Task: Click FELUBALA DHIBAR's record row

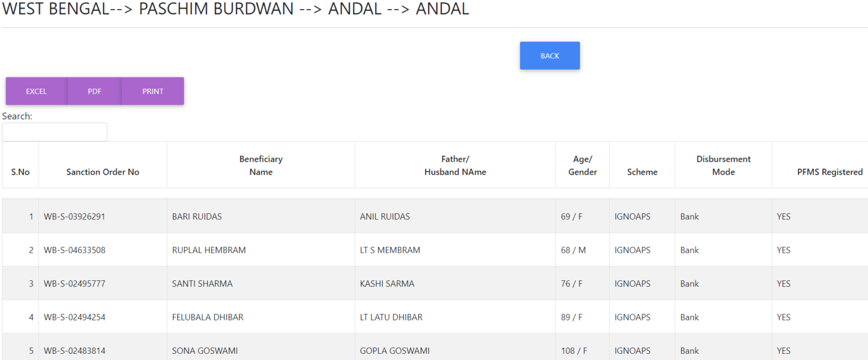Action: coord(207,317)
